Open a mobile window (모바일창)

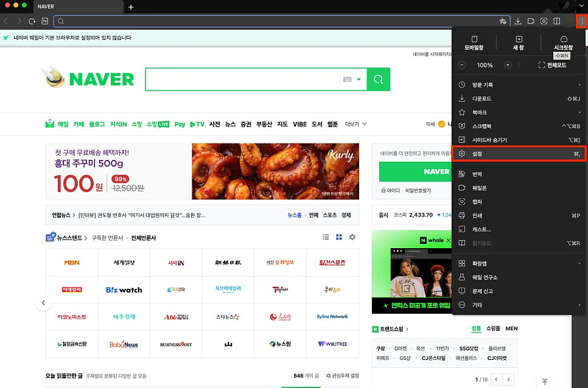point(474,43)
